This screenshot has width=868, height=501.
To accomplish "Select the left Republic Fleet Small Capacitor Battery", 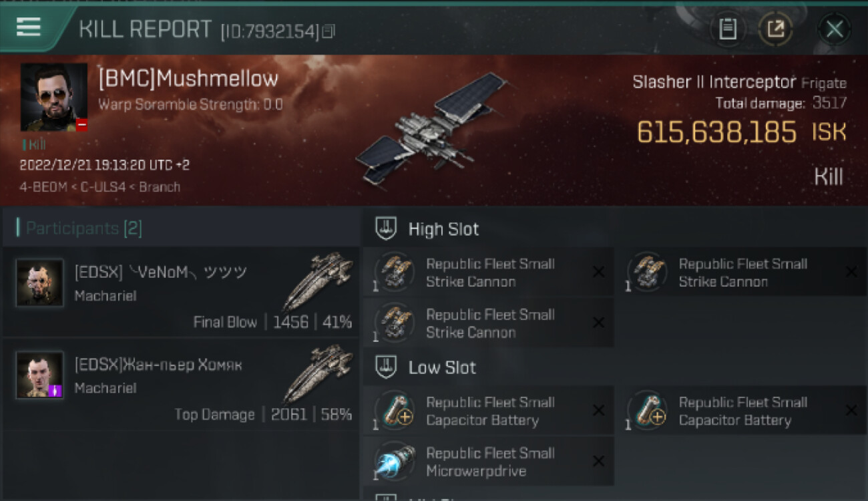I will point(488,411).
